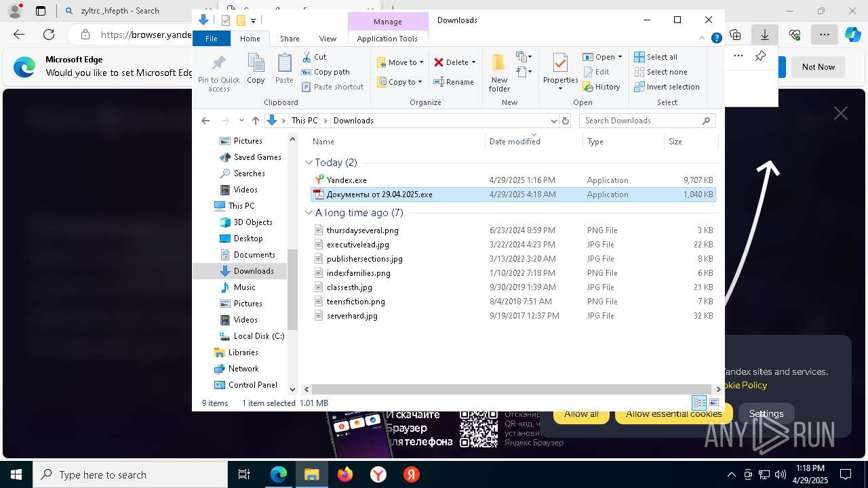The height and width of the screenshot is (488, 868).
Task: Click Task View taskbar button
Action: 244,474
